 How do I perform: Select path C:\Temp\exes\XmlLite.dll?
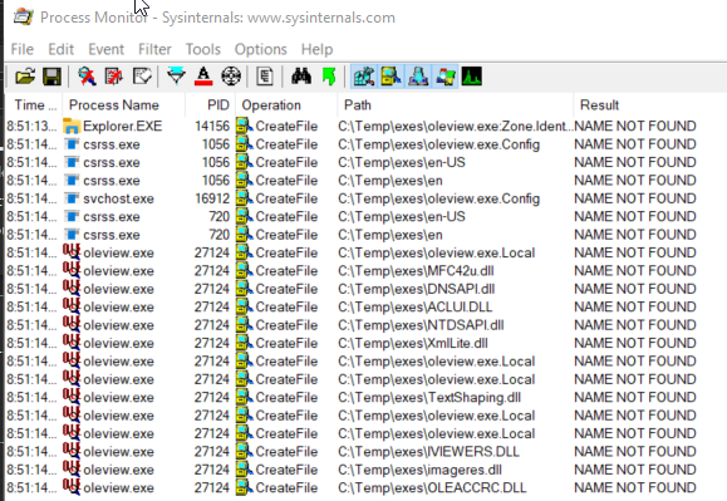click(x=413, y=343)
